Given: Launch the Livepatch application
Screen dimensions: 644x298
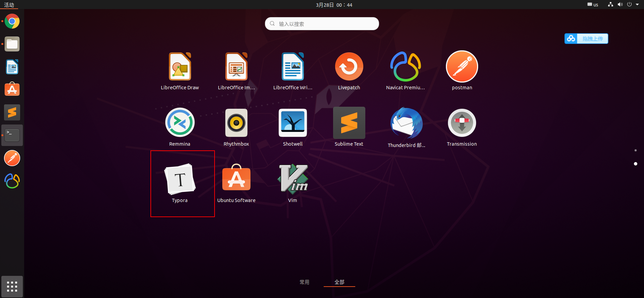Looking at the screenshot, I should pos(349,71).
